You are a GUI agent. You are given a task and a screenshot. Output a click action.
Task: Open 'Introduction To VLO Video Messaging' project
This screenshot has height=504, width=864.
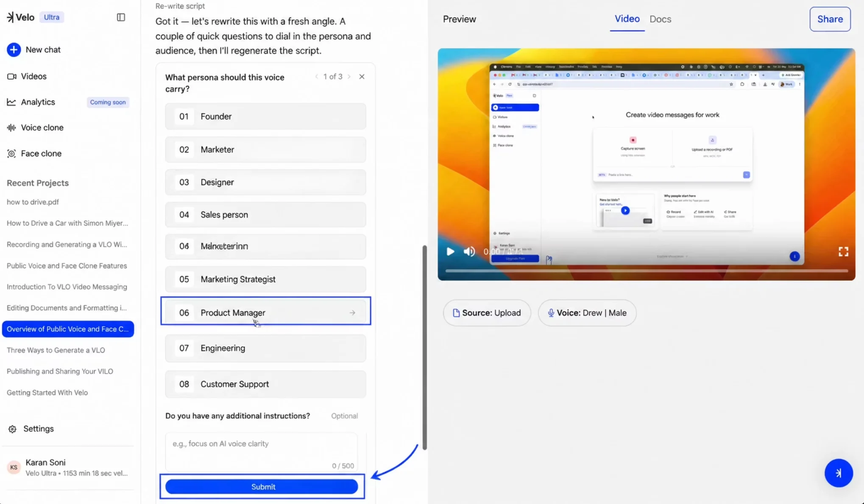67,287
